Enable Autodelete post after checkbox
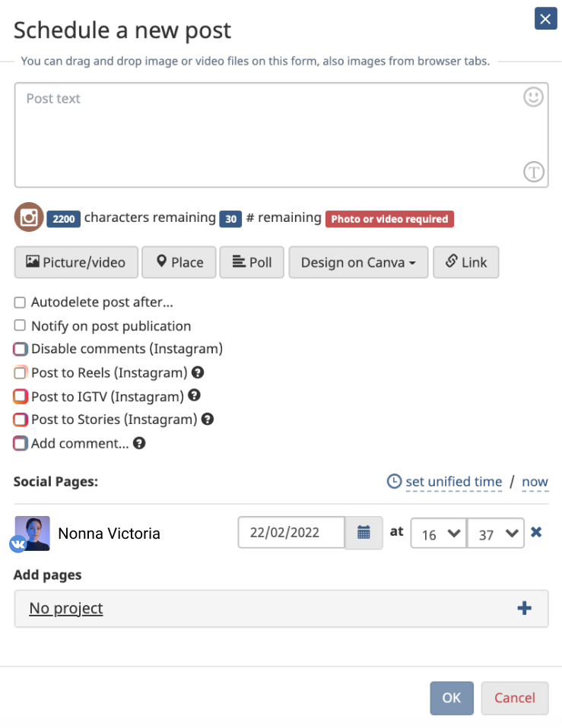This screenshot has width=562, height=728. [x=20, y=302]
